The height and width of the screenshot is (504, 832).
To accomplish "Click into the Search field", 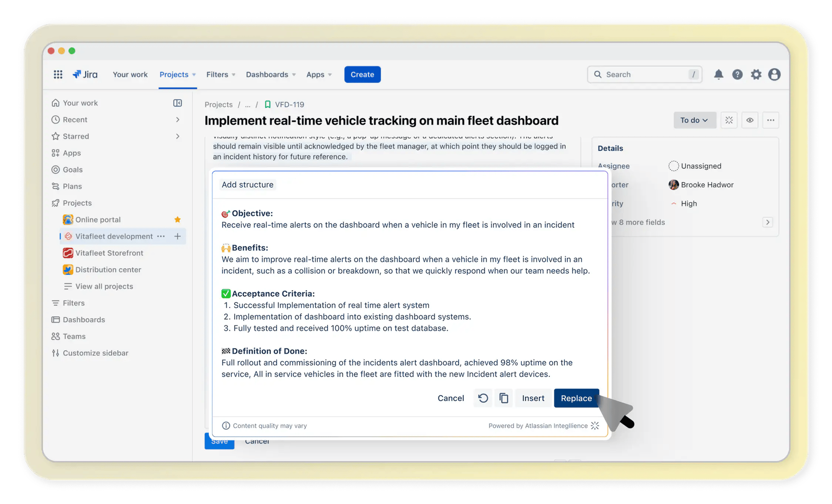I will 645,74.
